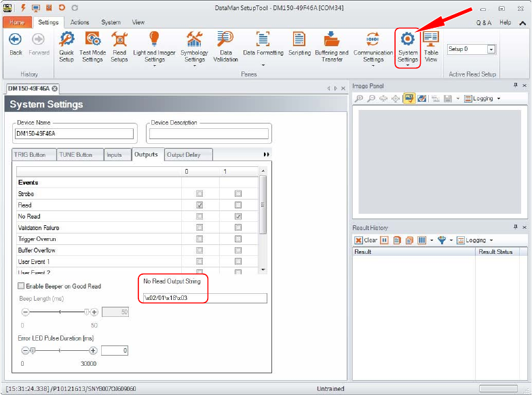This screenshot has height=395, width=532.
Task: Uncheck No Read event for output 1
Action: point(238,217)
